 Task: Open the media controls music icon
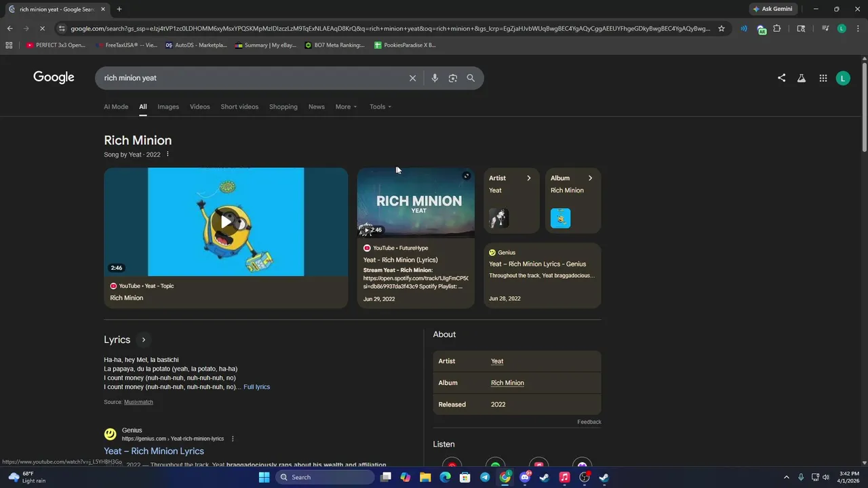tap(825, 28)
